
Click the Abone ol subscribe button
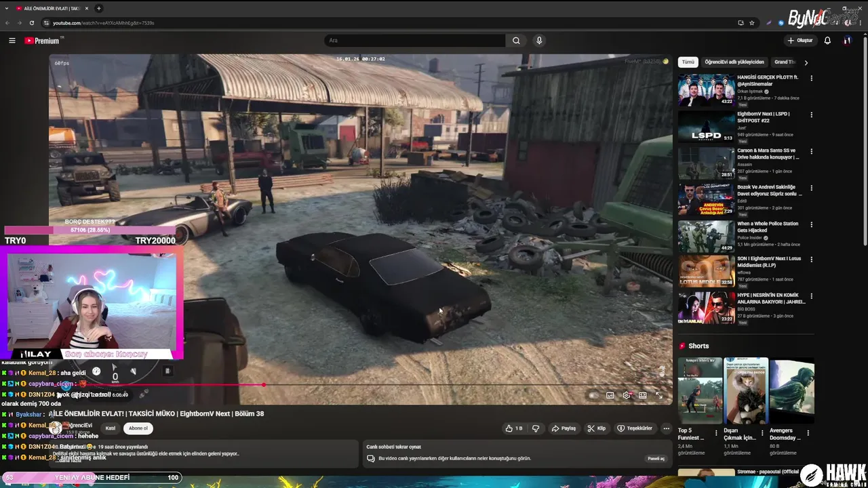[138, 428]
